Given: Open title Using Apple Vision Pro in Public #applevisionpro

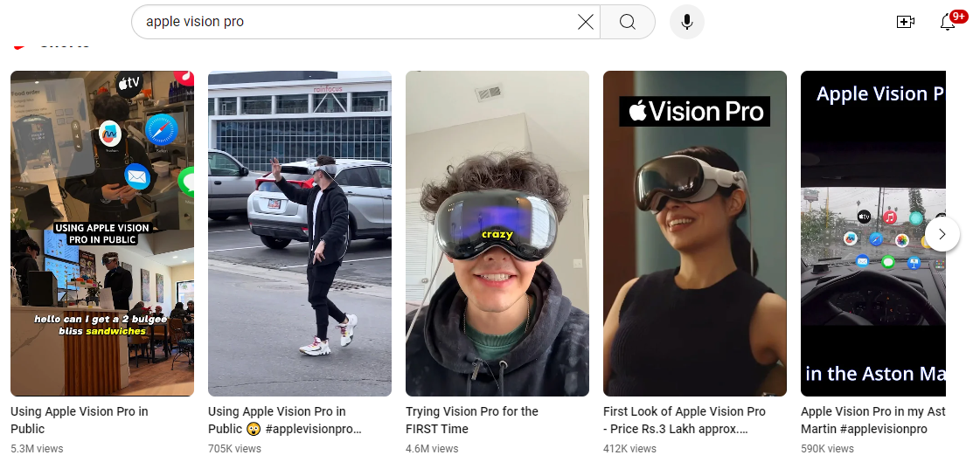Looking at the screenshot, I should 285,420.
